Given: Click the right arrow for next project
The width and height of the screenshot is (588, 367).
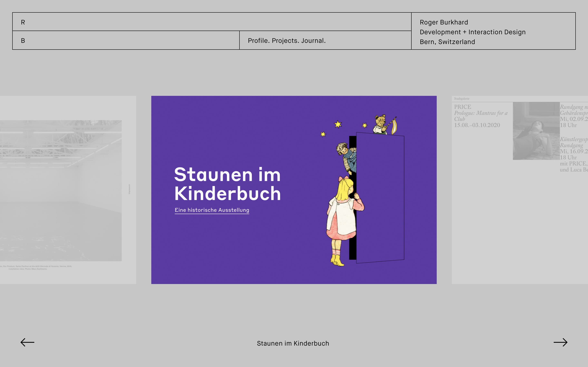Looking at the screenshot, I should pos(560,342).
